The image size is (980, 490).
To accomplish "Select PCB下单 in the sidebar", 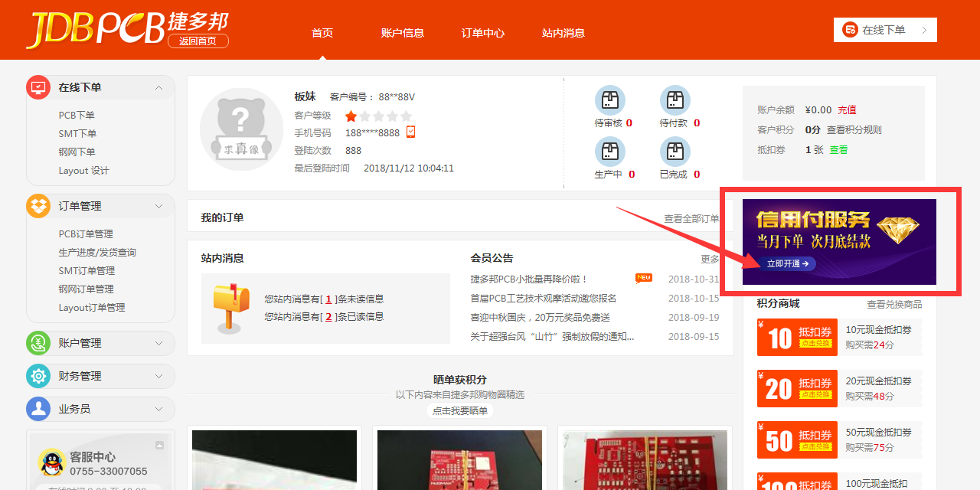I will [77, 116].
